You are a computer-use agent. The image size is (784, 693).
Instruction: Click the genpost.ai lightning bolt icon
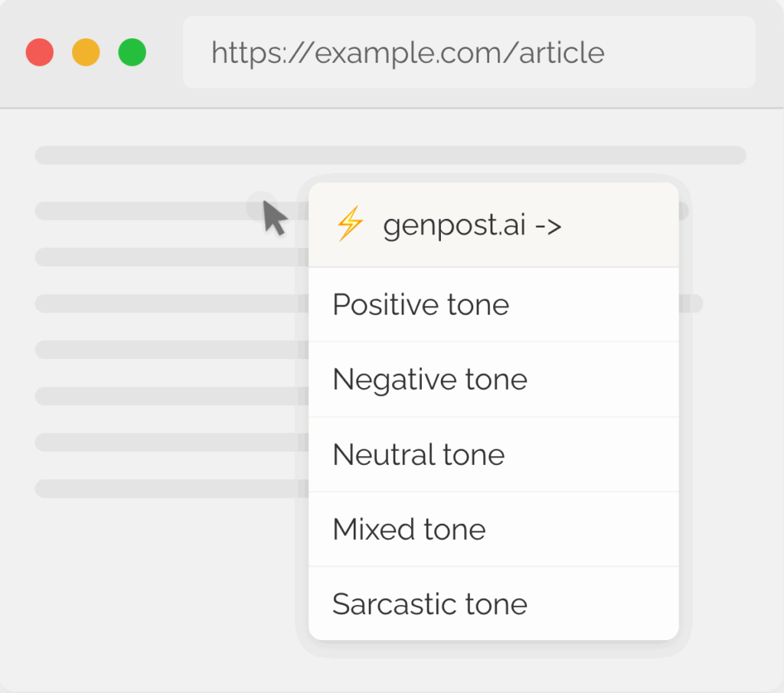click(350, 225)
